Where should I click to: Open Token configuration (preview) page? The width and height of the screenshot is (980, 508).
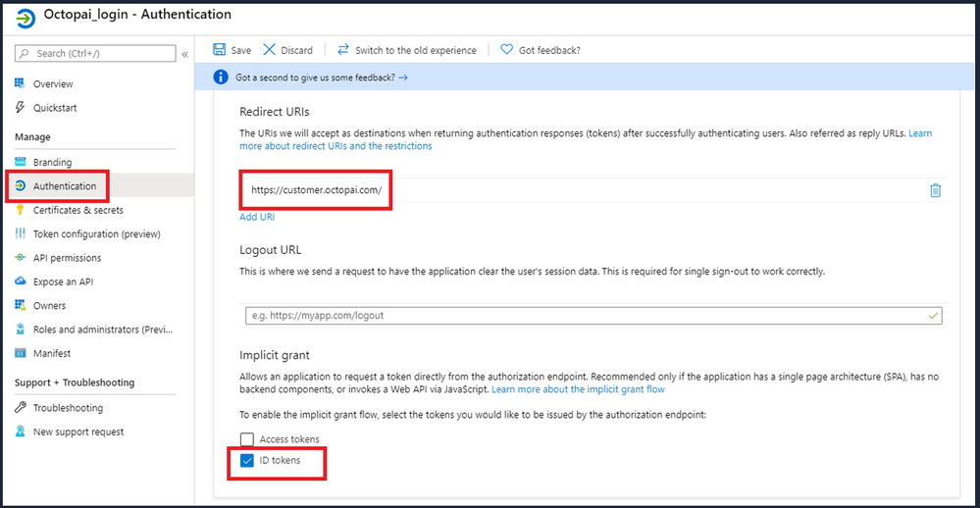96,234
